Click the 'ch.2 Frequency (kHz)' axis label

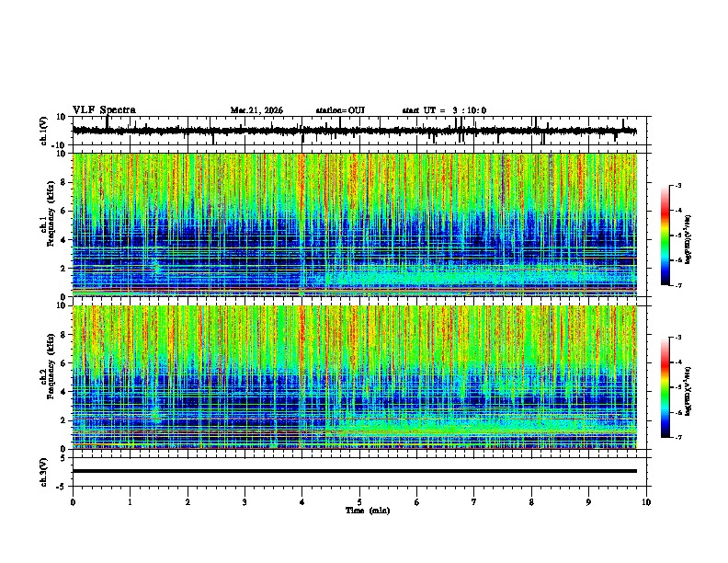[48, 366]
